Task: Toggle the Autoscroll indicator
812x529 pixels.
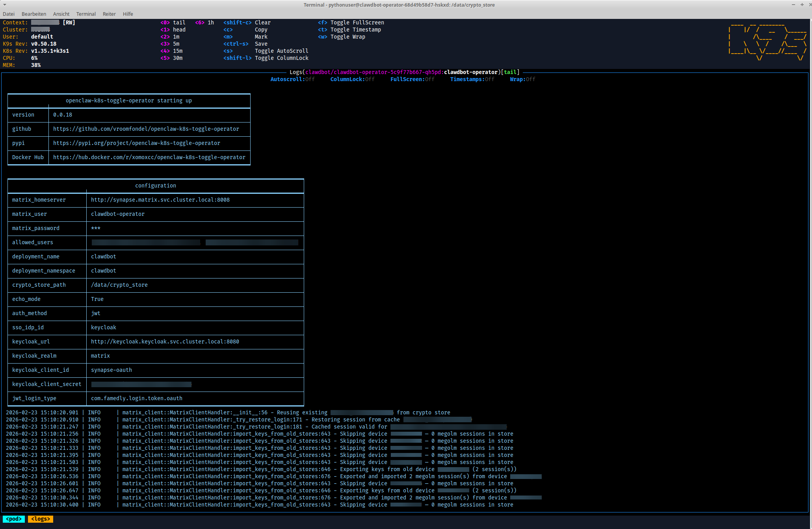Action: pos(292,79)
